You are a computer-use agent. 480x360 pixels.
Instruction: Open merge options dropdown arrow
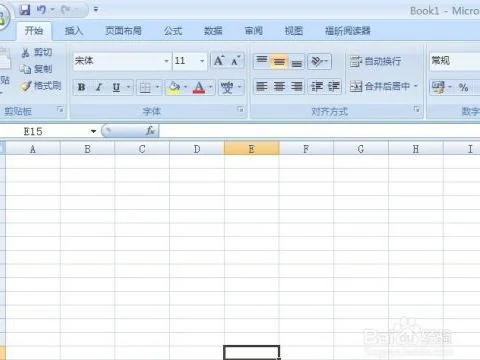(x=416, y=86)
